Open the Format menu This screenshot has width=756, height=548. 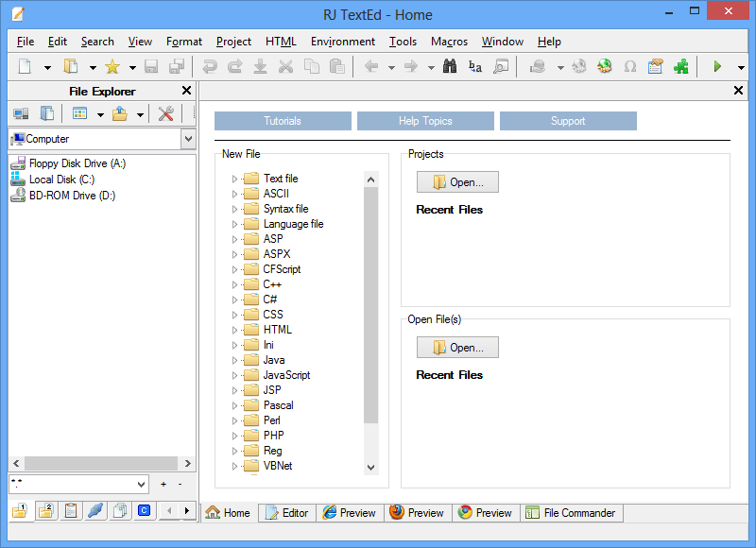[184, 42]
